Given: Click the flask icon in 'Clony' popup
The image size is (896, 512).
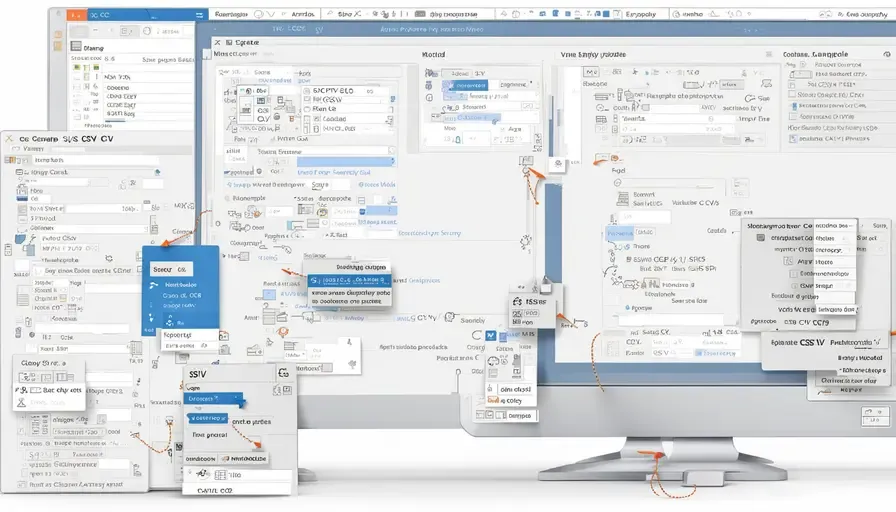Looking at the screenshot, I should point(21,403).
